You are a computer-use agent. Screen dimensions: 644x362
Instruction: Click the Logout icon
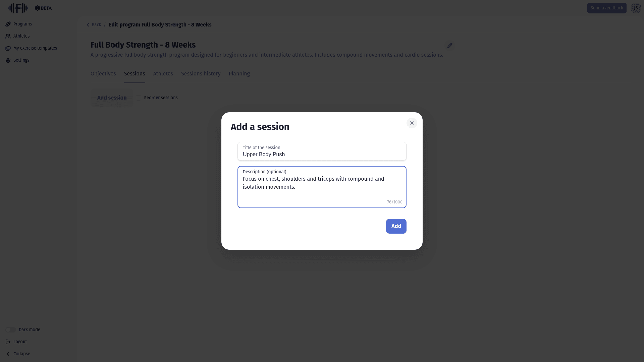tap(8, 342)
